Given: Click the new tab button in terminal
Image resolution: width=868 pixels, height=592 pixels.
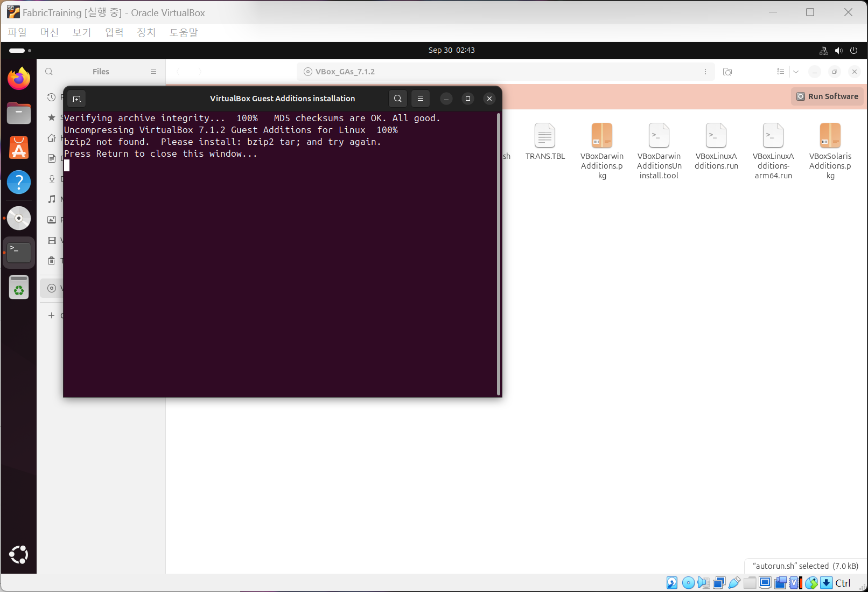Looking at the screenshot, I should 76,99.
